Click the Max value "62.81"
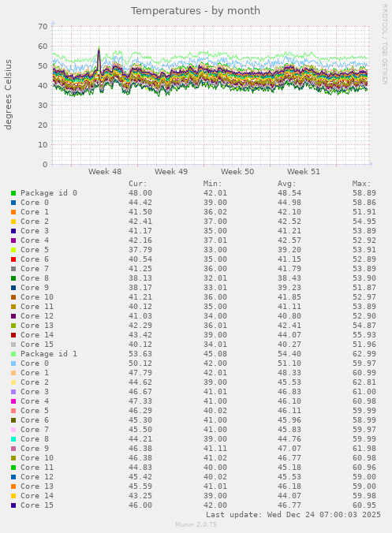 click(364, 382)
